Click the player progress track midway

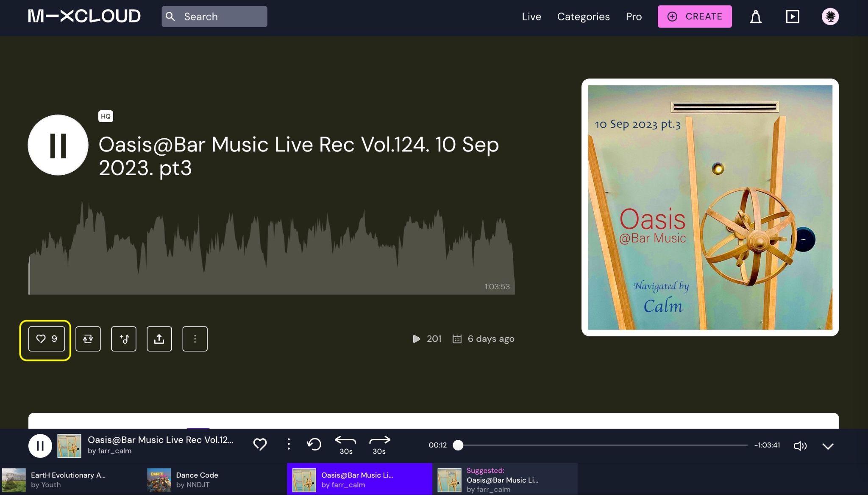[x=602, y=445]
